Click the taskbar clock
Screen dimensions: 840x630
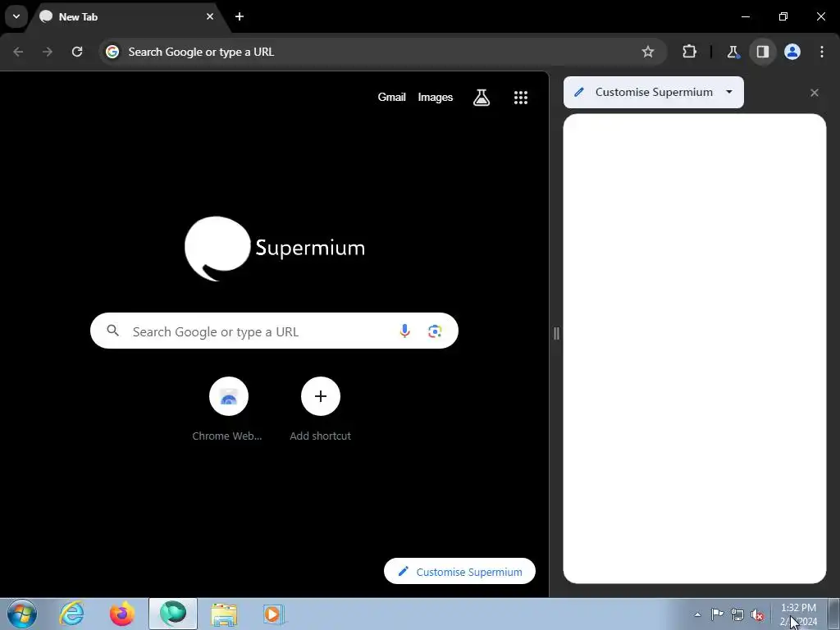pos(798,614)
